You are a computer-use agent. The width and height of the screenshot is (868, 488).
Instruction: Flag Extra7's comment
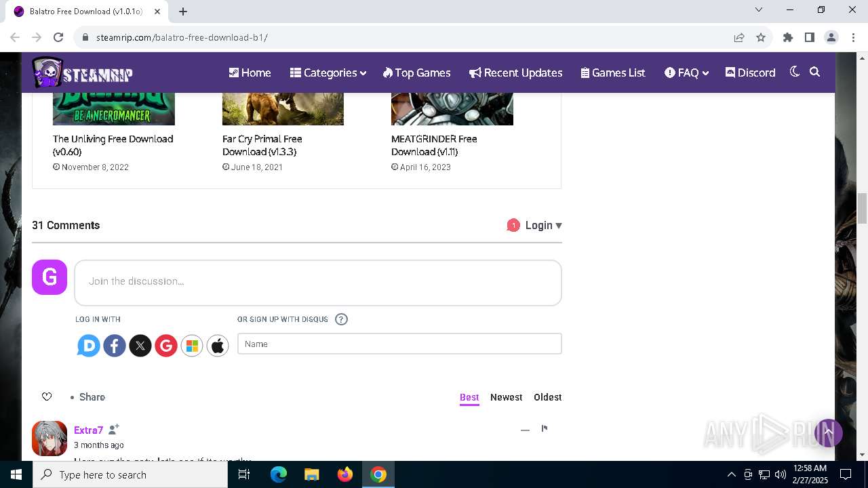click(x=545, y=428)
